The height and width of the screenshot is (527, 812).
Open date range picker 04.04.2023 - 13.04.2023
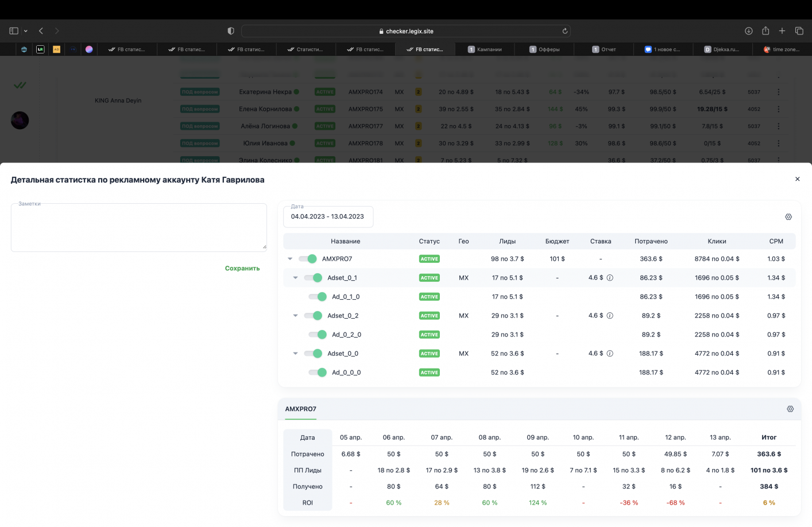pos(328,216)
